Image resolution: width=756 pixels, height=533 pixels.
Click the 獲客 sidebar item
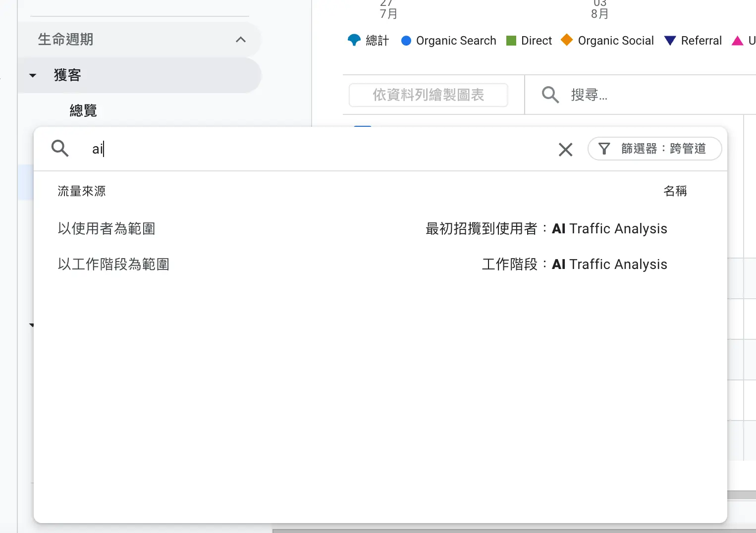67,75
